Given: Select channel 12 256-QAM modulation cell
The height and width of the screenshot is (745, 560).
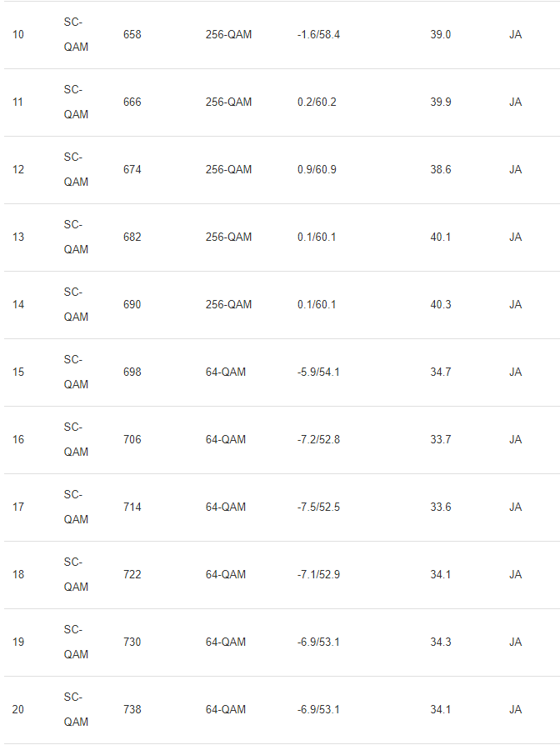Looking at the screenshot, I should [x=228, y=170].
